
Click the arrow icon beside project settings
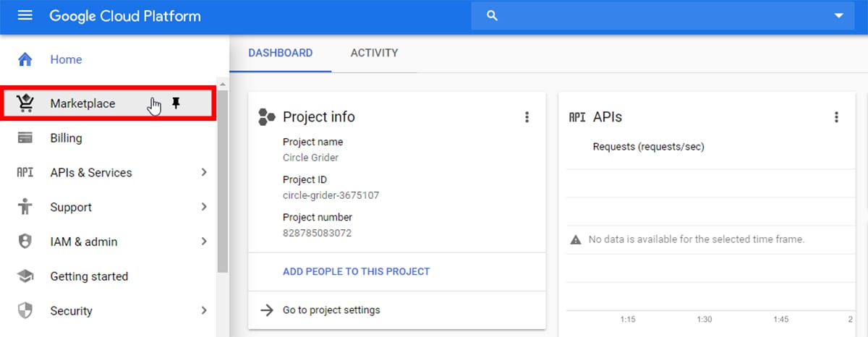(267, 310)
